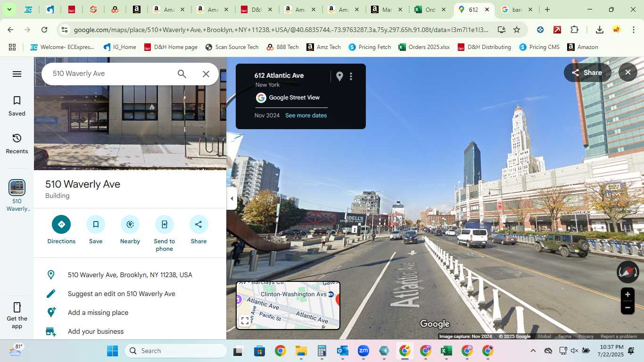Click Get the app icon

point(17,307)
